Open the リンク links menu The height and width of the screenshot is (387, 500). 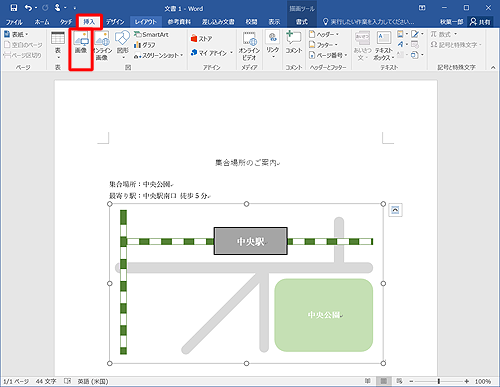(272, 45)
